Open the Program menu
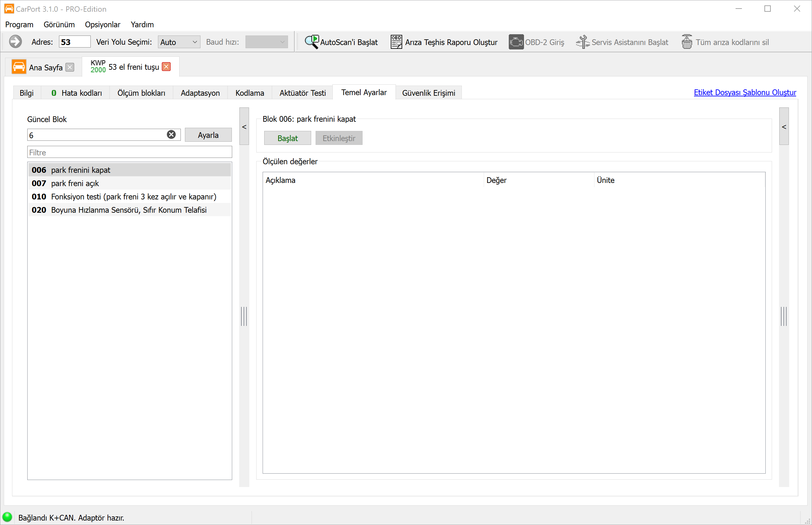Image resolution: width=812 pixels, height=525 pixels. point(19,24)
